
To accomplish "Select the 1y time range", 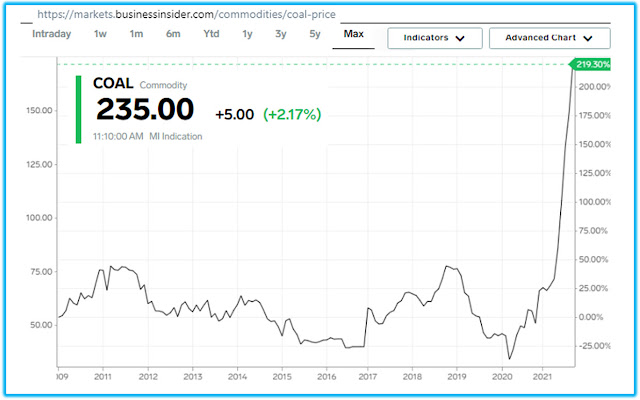I will coord(247,34).
